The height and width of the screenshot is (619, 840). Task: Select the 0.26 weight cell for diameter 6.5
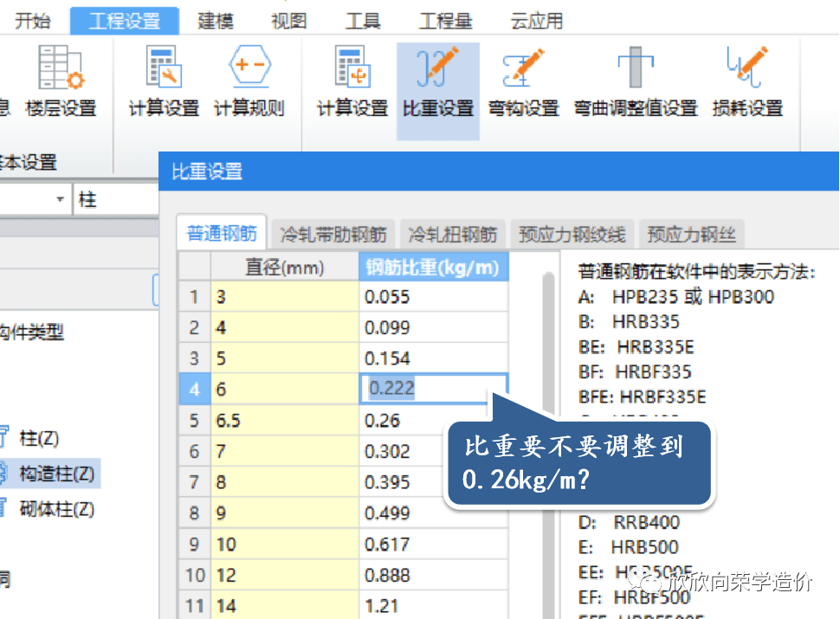pyautogui.click(x=433, y=421)
